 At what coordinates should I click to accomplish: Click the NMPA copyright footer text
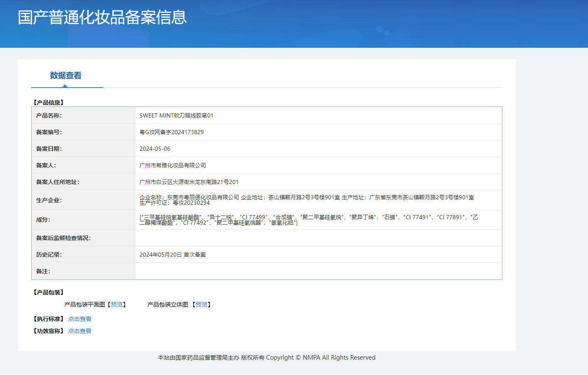click(x=267, y=358)
